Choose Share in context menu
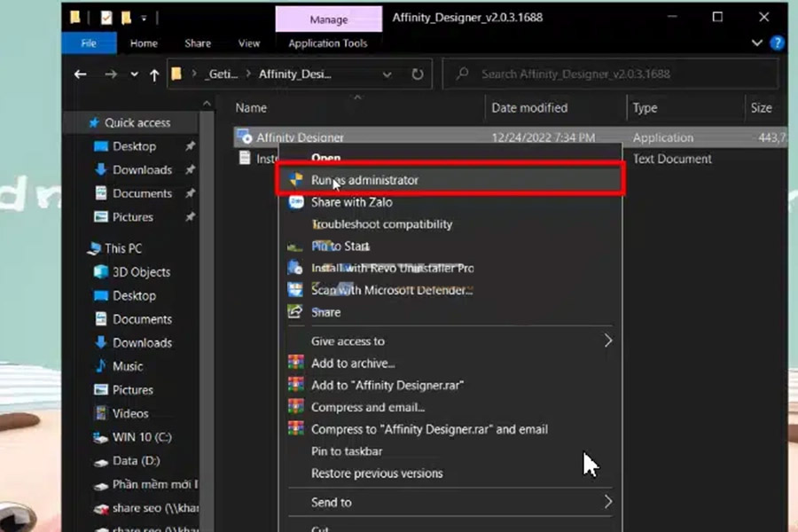This screenshot has height=532, width=798. click(x=325, y=312)
